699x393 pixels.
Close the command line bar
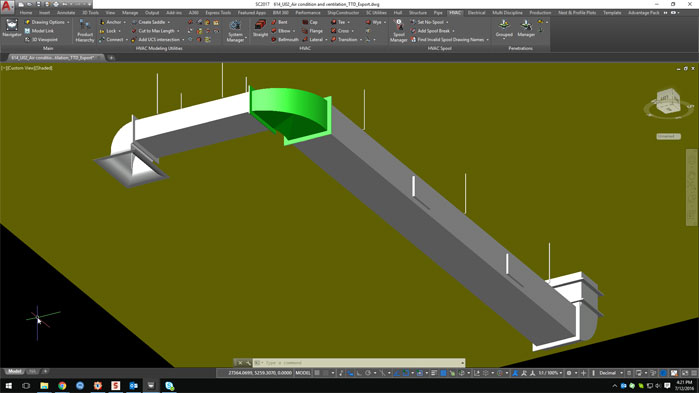pyautogui.click(x=240, y=363)
